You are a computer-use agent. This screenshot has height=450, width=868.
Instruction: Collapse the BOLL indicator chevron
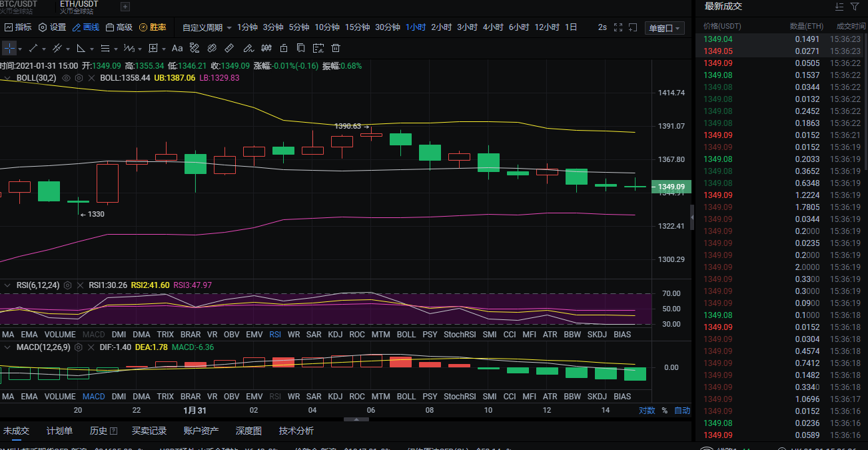click(7, 78)
